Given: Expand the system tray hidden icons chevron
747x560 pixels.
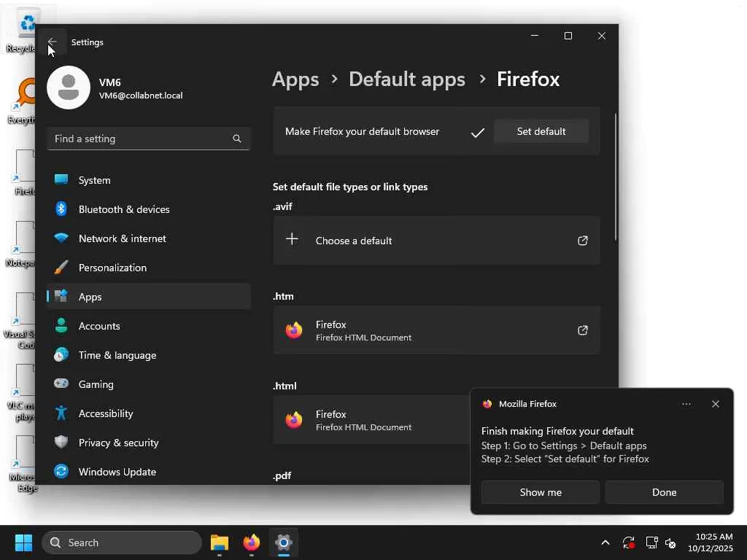Looking at the screenshot, I should pyautogui.click(x=605, y=542).
